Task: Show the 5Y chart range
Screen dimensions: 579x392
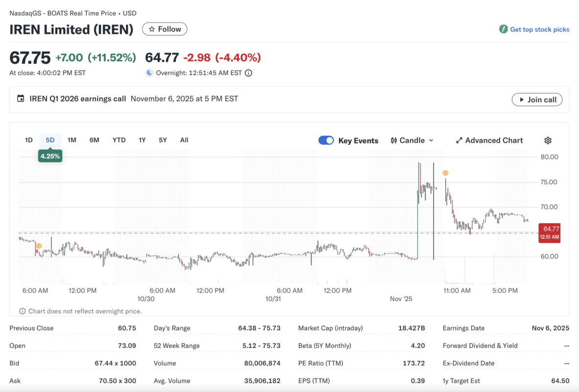Action: [x=163, y=140]
